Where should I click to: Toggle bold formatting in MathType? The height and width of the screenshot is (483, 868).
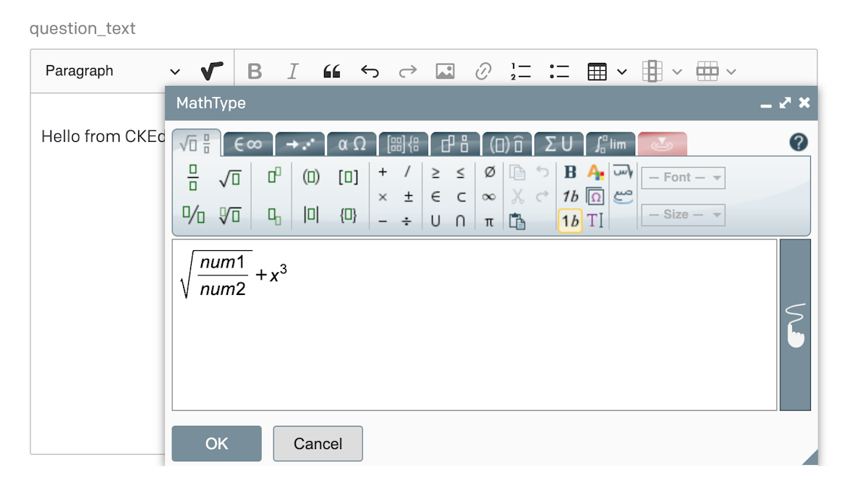tap(569, 172)
